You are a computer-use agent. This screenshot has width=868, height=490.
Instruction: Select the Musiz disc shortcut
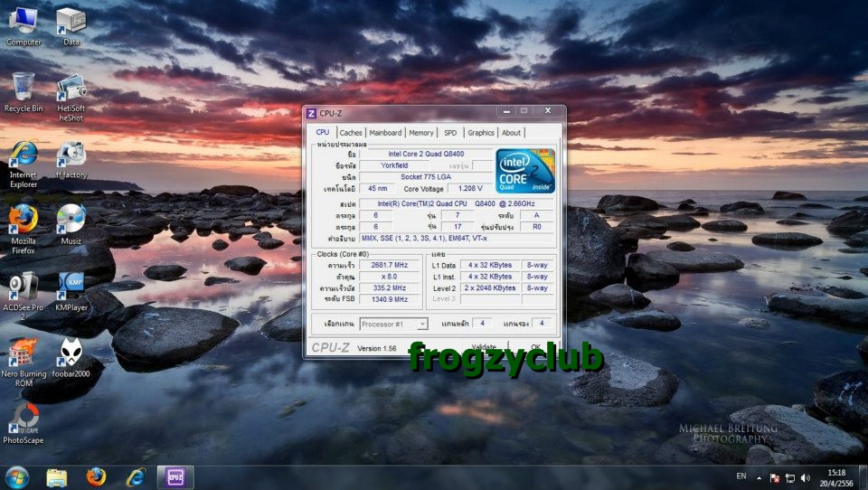pyautogui.click(x=71, y=225)
